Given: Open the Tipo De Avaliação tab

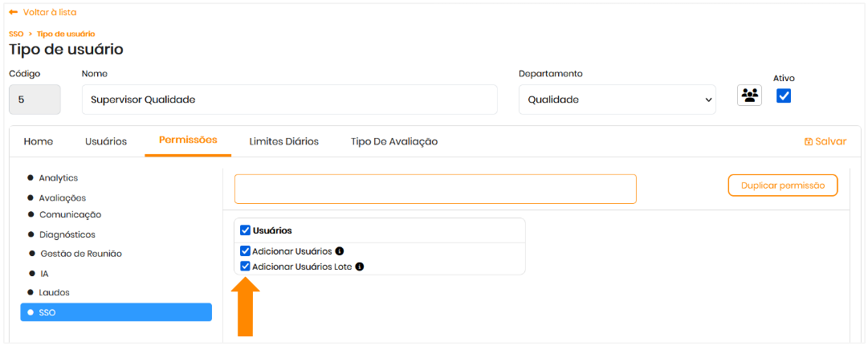Looking at the screenshot, I should coord(393,141).
